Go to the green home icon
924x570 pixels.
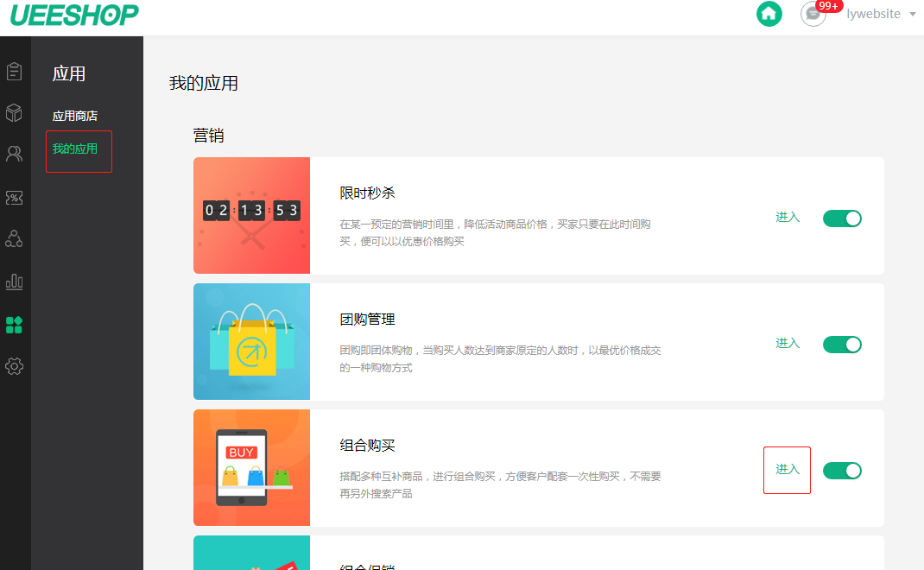(769, 14)
